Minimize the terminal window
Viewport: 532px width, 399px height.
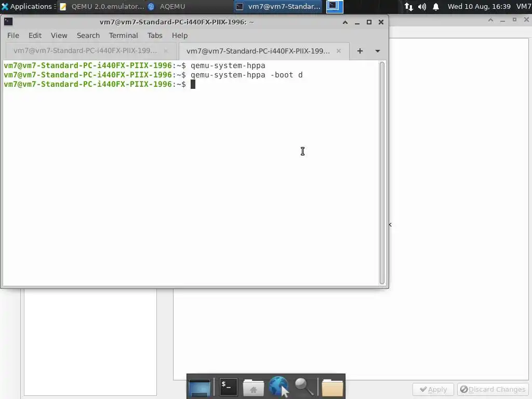tap(357, 22)
